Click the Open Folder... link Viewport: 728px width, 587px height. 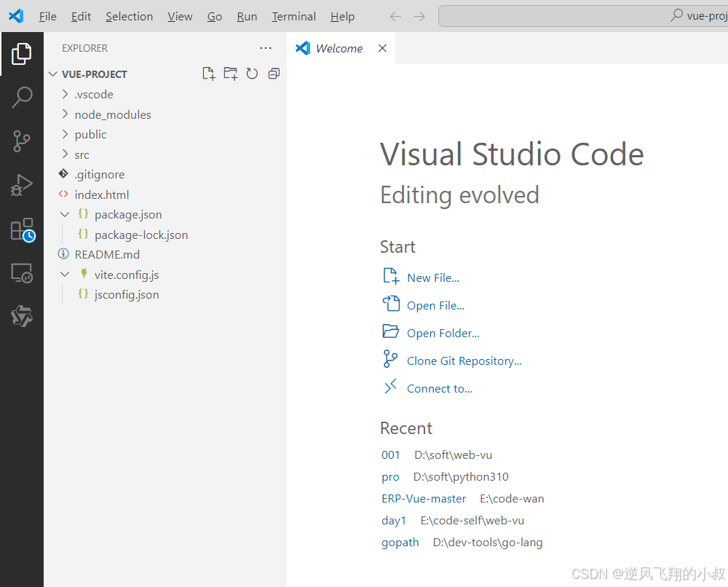[443, 334]
